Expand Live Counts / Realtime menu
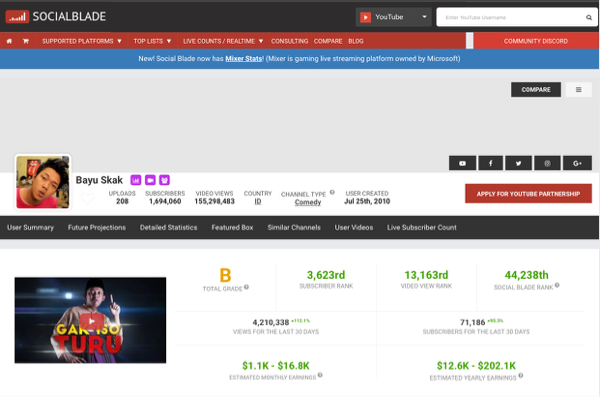Screen dimensions: 600x397 (223, 41)
